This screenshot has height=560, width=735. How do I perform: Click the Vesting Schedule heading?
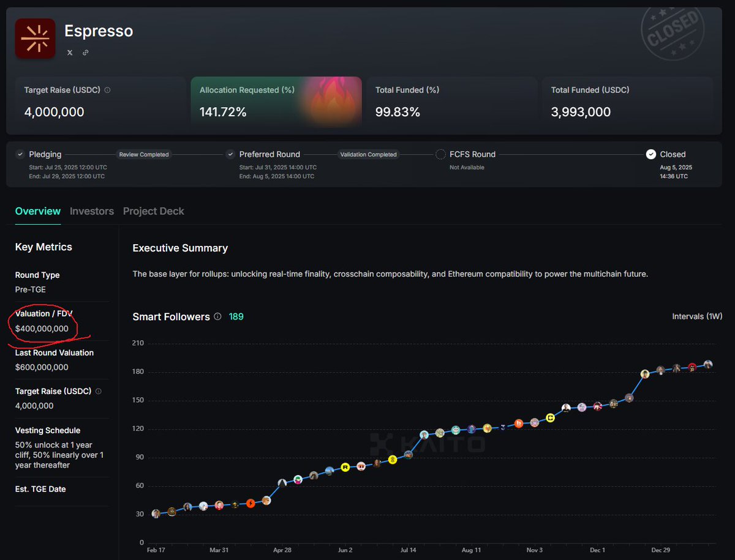(48, 430)
